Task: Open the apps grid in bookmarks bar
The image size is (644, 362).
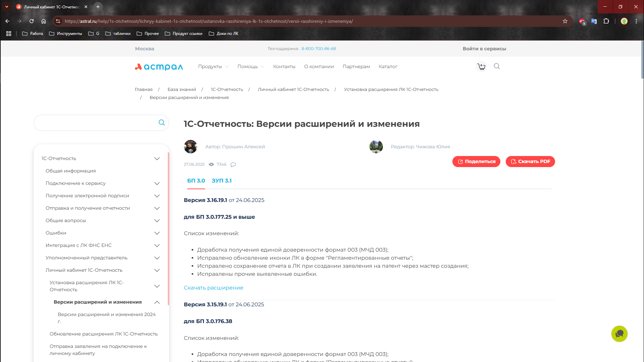Action: point(9,34)
